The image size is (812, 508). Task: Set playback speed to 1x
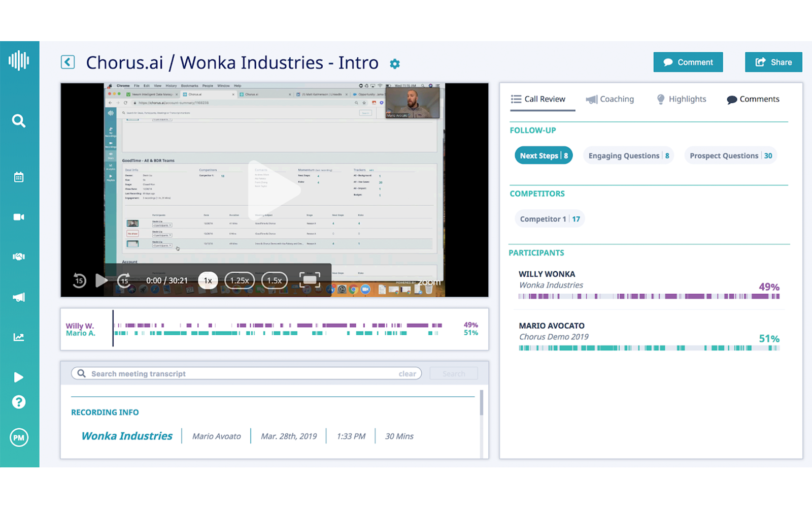click(x=208, y=280)
